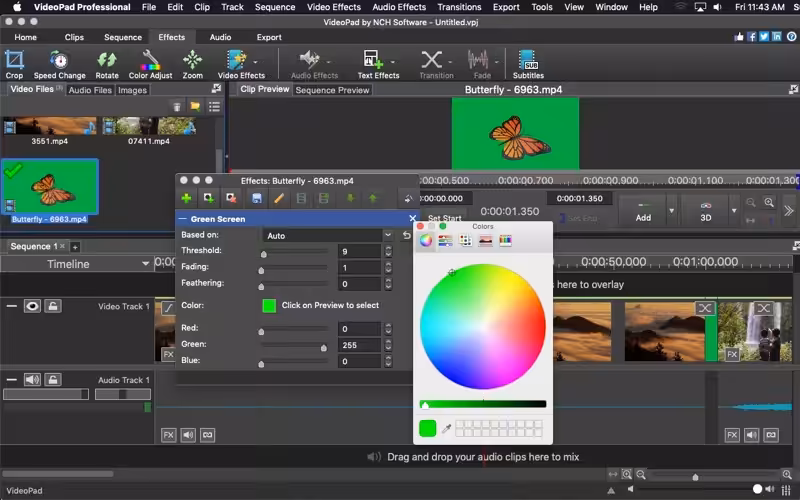This screenshot has width=800, height=500.
Task: Click the green plus Add Effect icon
Action: click(x=186, y=198)
